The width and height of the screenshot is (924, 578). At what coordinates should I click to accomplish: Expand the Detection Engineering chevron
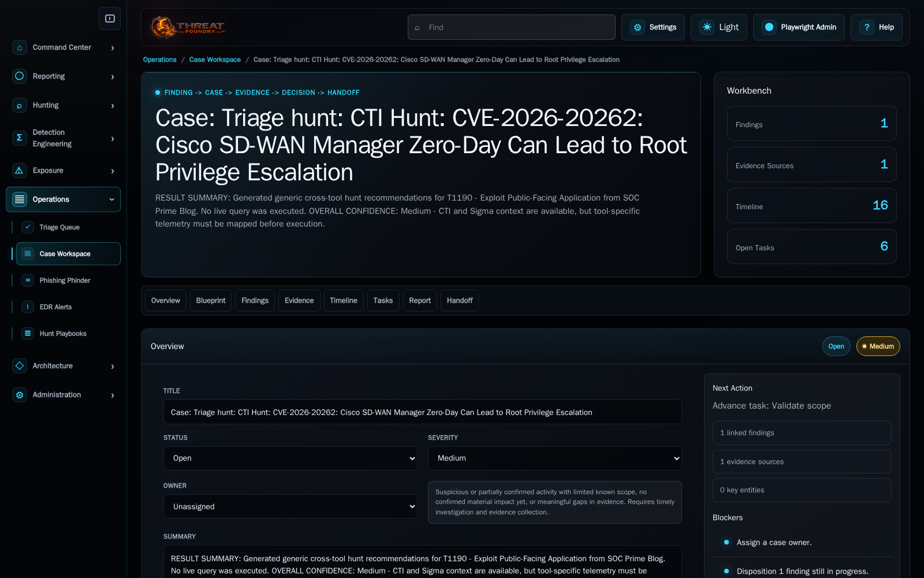click(x=113, y=139)
